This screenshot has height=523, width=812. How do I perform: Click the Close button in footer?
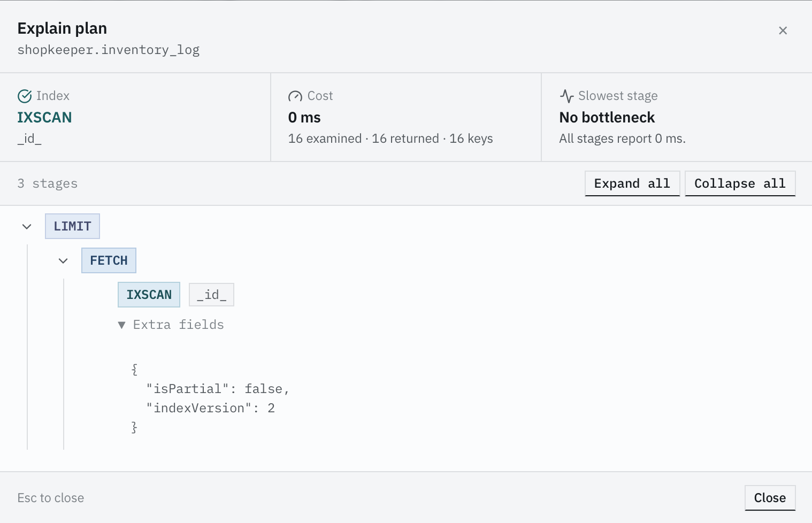click(770, 498)
